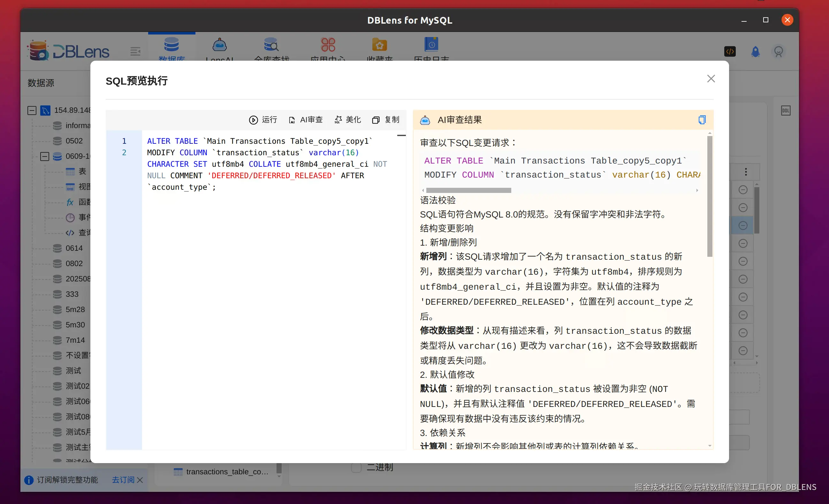Click the 去订阅 subscribe link

[x=123, y=480]
